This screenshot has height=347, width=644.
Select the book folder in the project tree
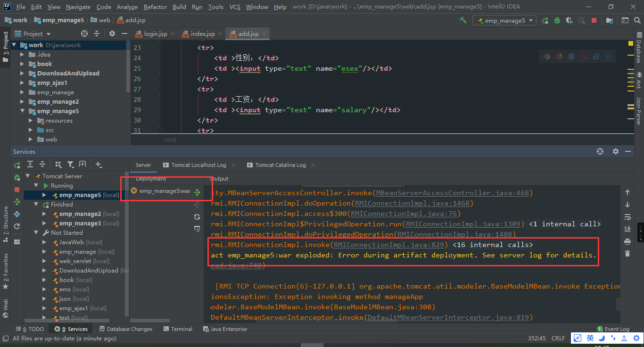(x=45, y=64)
